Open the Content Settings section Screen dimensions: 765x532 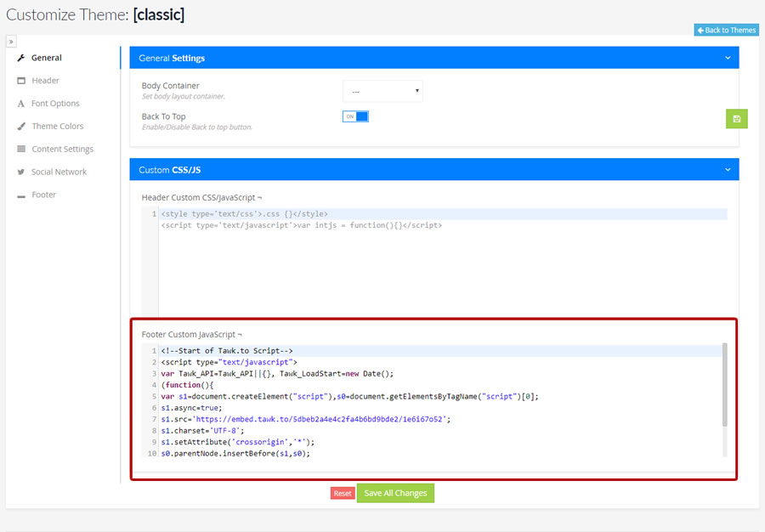tap(62, 150)
